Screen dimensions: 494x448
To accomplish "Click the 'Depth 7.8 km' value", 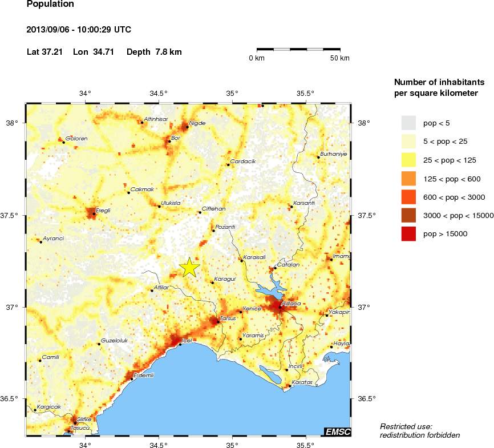I will (154, 52).
